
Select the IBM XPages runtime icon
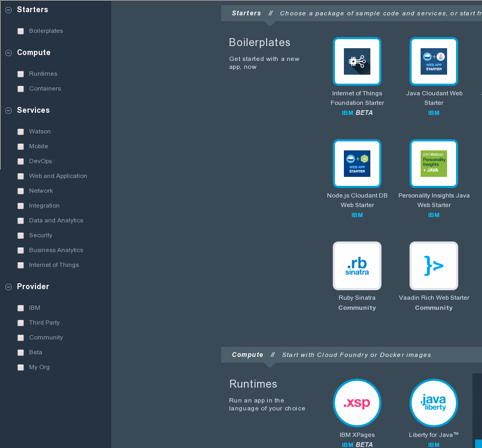click(357, 403)
